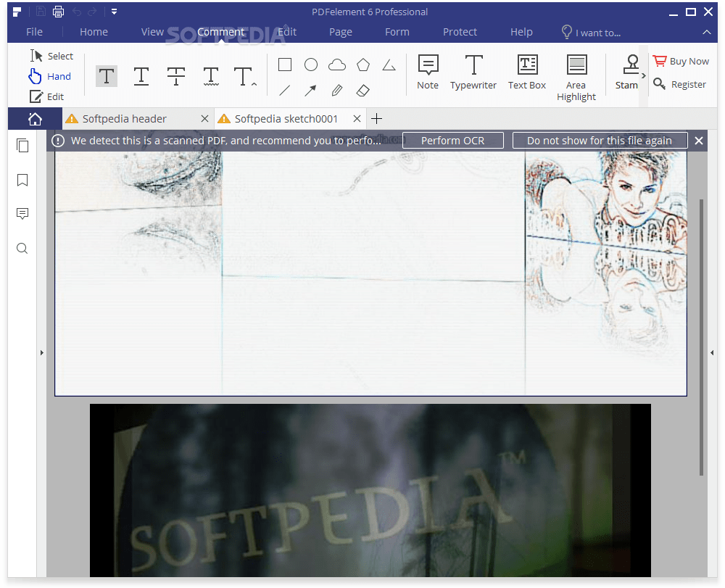Click the Perform OCR button

coord(452,141)
